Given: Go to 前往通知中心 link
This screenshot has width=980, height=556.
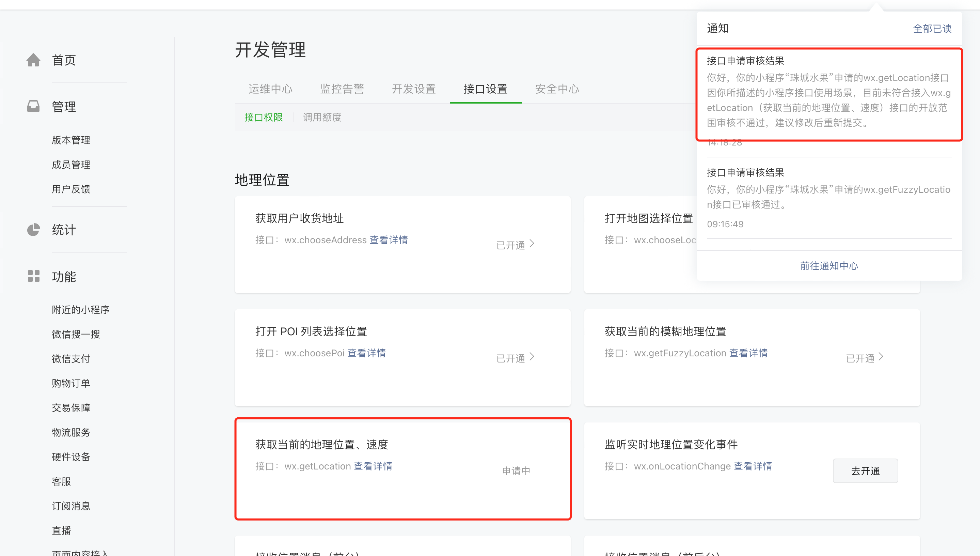Looking at the screenshot, I should click(829, 266).
